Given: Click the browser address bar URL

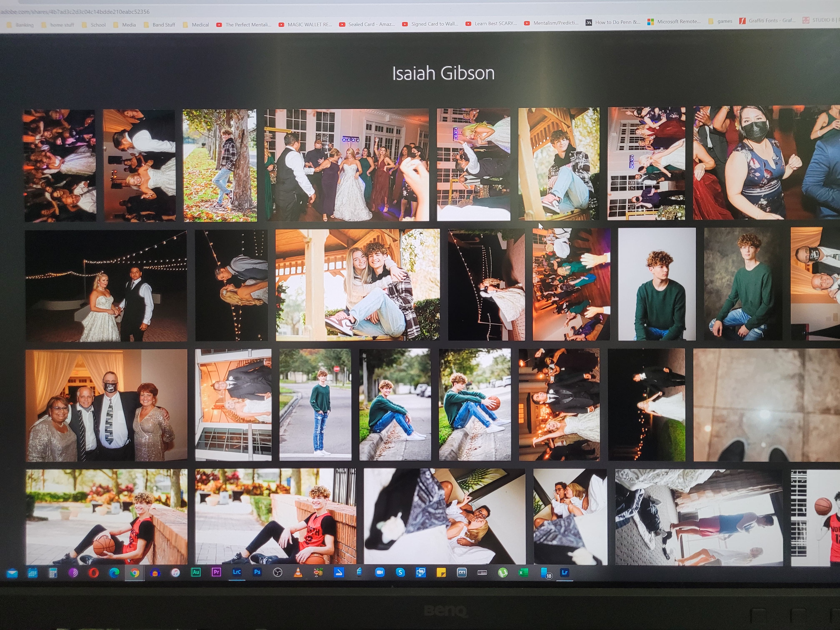Looking at the screenshot, I should tap(76, 12).
